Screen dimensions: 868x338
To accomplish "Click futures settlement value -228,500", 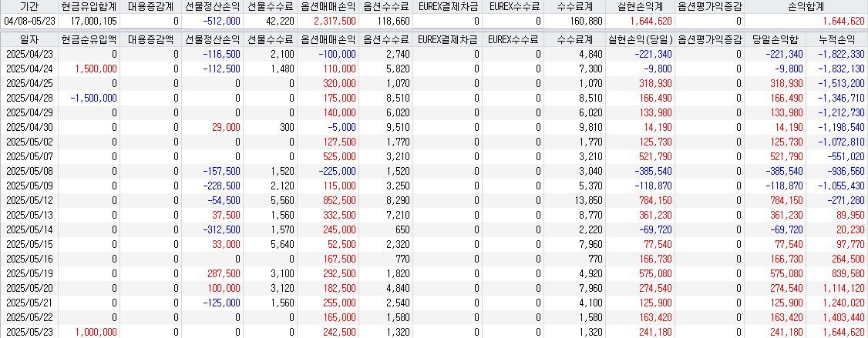I will pos(221,186).
